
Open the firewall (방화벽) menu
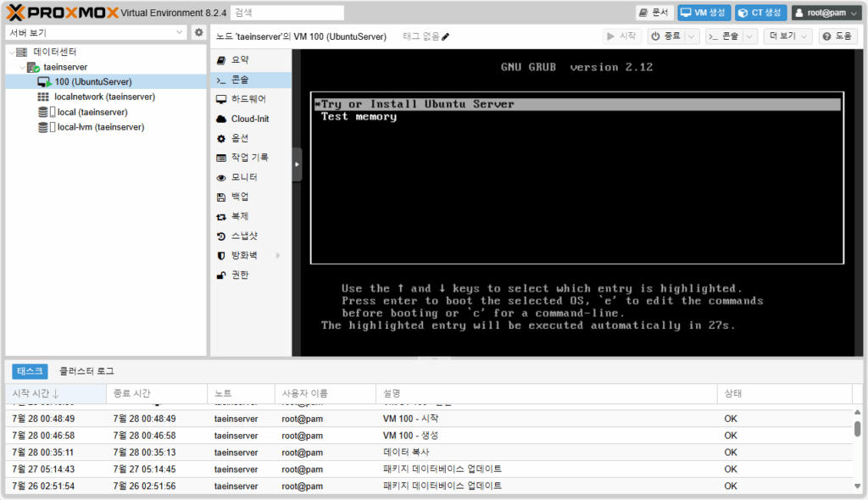251,255
